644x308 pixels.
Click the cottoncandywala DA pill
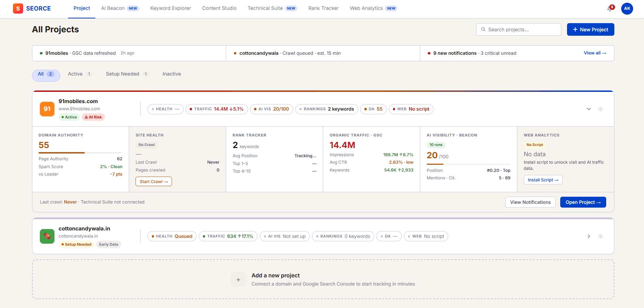[x=389, y=236]
